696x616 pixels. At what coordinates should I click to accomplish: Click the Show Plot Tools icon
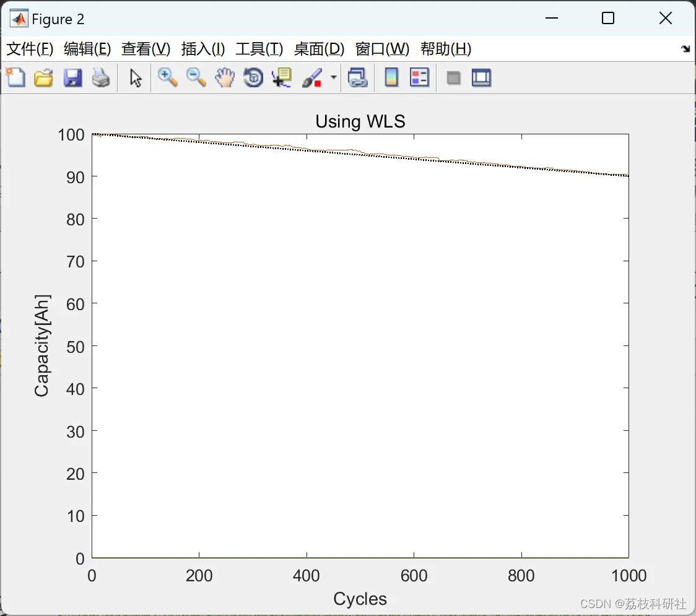pos(481,77)
